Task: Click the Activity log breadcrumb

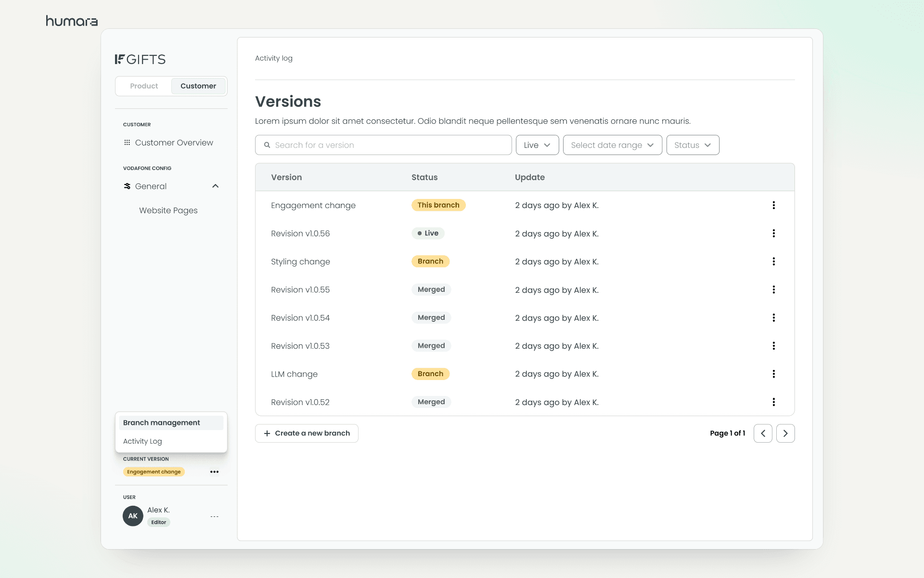Action: [274, 58]
